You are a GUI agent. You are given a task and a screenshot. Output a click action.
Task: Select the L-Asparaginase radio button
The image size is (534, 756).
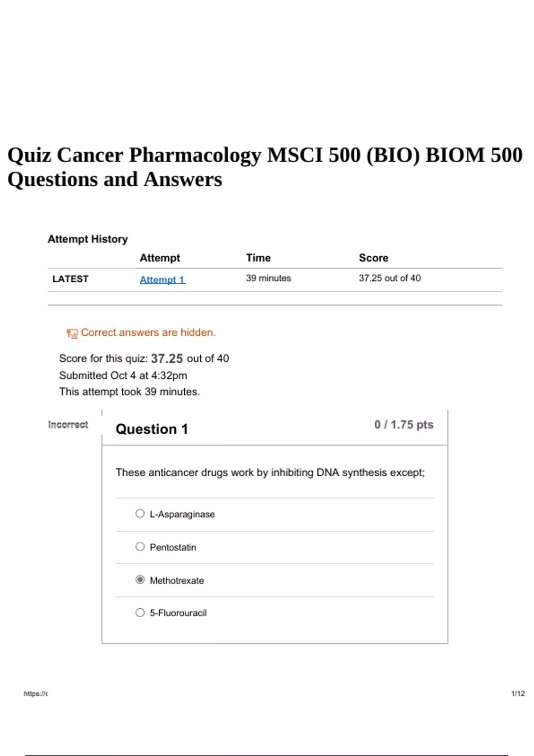(140, 514)
